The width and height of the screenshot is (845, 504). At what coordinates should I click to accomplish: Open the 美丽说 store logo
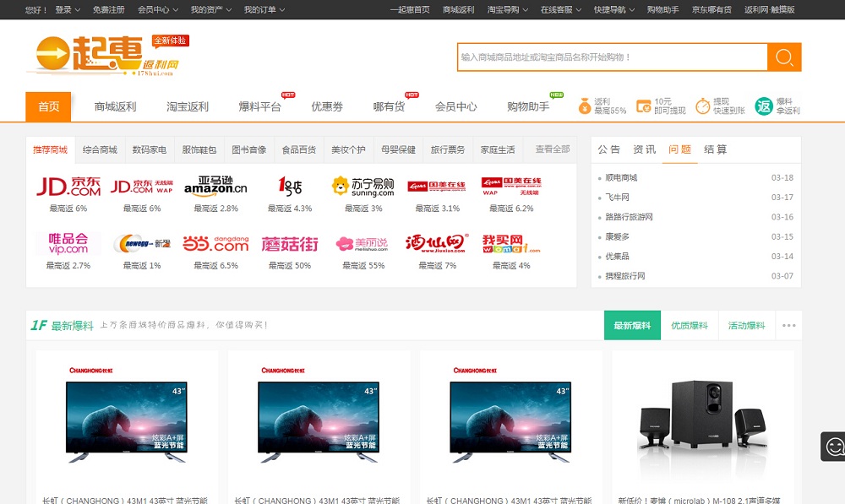(363, 244)
